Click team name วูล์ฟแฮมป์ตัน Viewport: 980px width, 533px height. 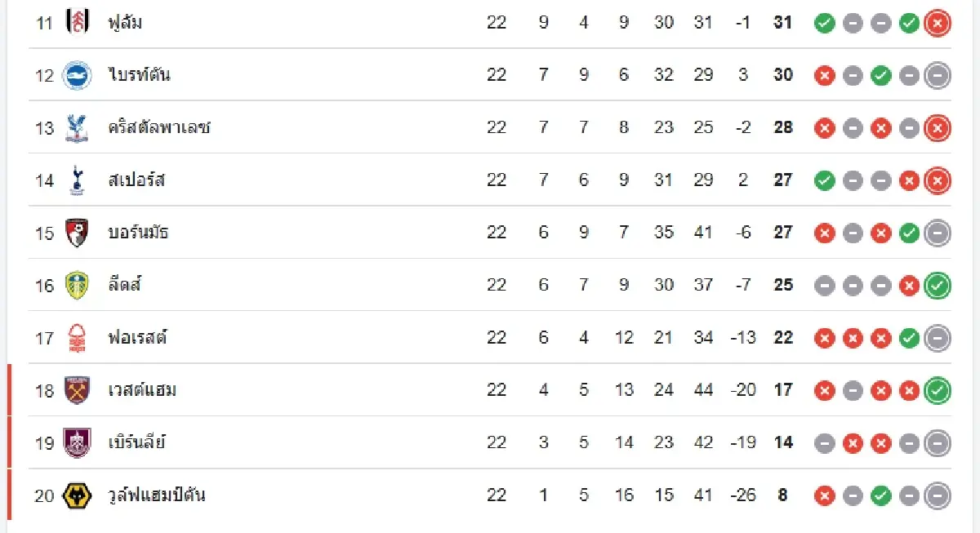pyautogui.click(x=157, y=495)
